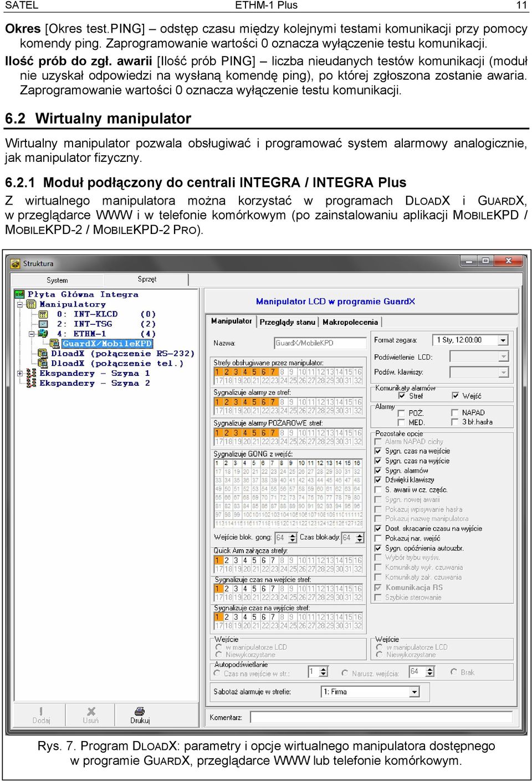532x781 pixels.
Task: Open the Format zegara dropdown
Action: pos(503,340)
